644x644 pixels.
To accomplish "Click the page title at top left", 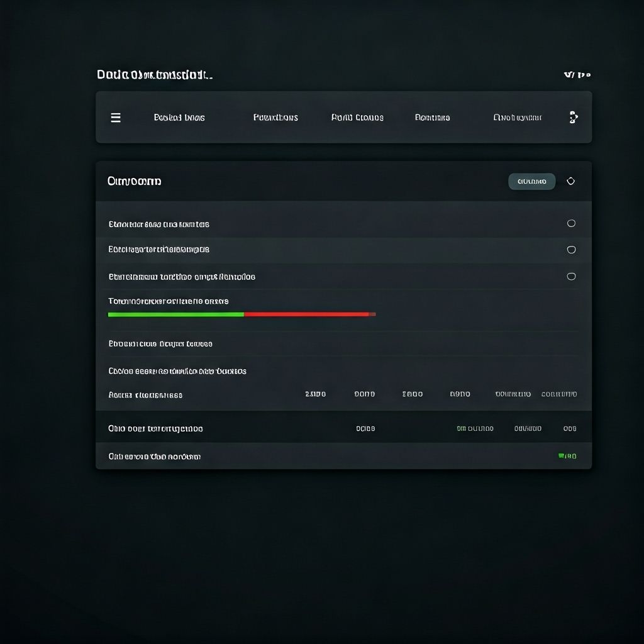I will (x=155, y=75).
